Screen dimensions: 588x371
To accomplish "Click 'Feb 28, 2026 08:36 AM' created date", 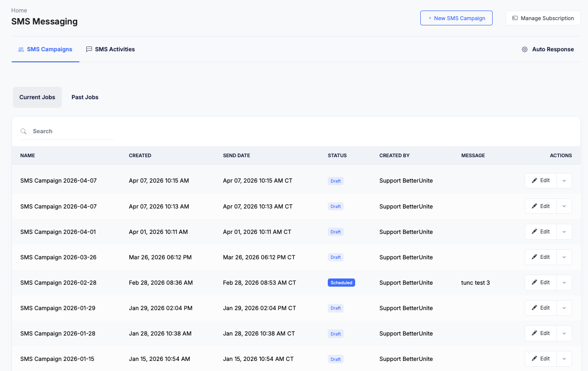I will pyautogui.click(x=161, y=283).
